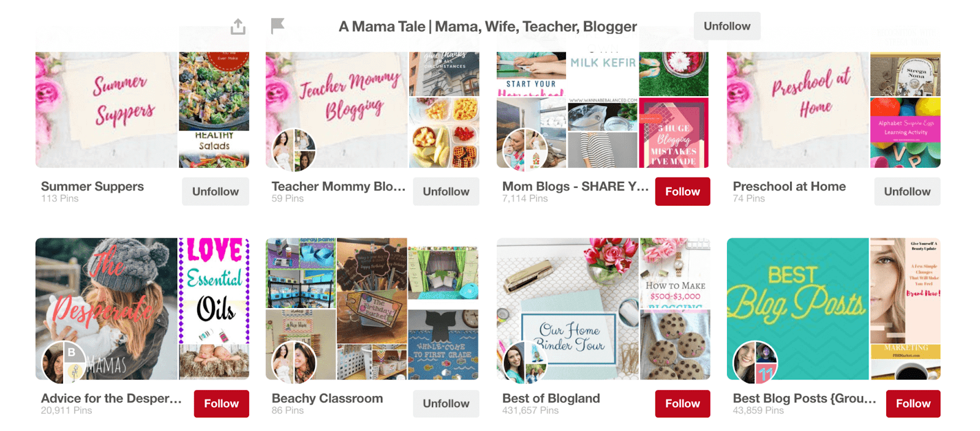This screenshot has height=431, width=980.
Task: Unfollow the Beachy Classroom board
Action: click(446, 403)
